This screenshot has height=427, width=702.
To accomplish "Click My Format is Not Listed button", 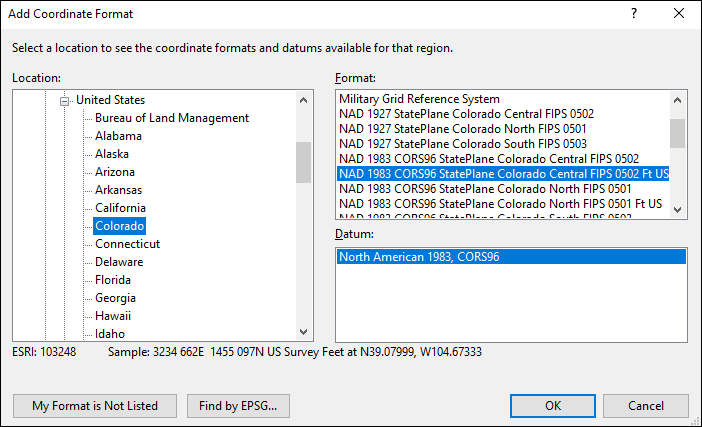I will click(95, 406).
